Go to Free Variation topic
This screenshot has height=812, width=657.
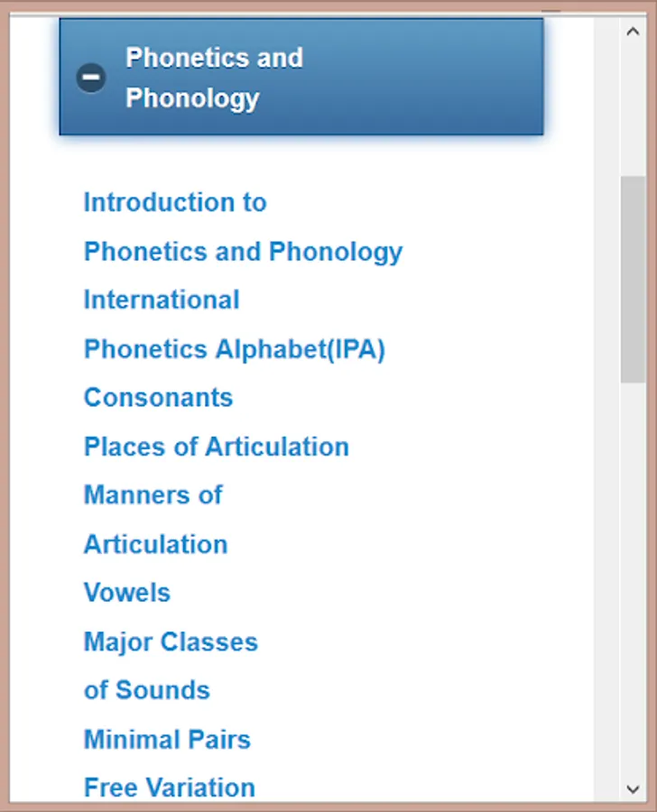170,788
